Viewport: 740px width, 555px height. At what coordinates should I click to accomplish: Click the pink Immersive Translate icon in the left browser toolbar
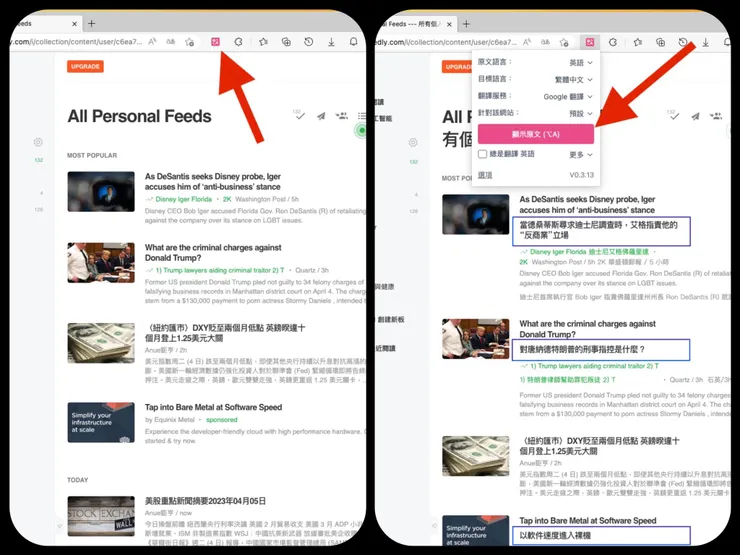tap(215, 42)
